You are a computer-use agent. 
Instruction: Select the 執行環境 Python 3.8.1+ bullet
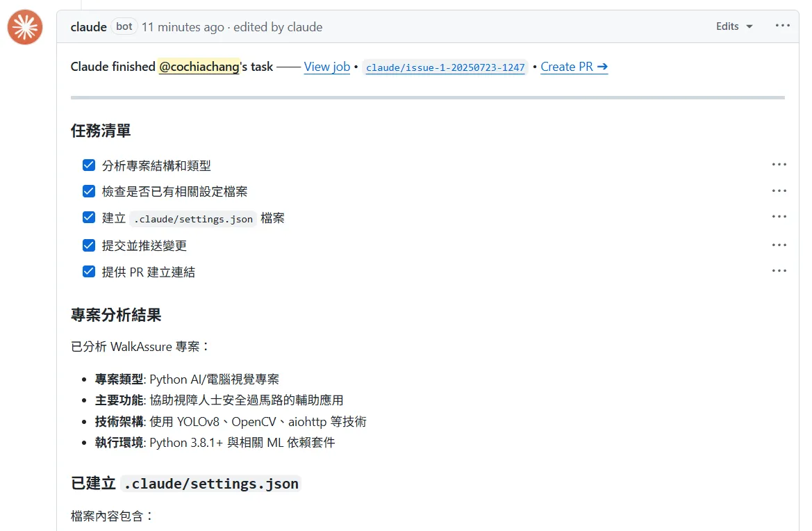coord(215,443)
